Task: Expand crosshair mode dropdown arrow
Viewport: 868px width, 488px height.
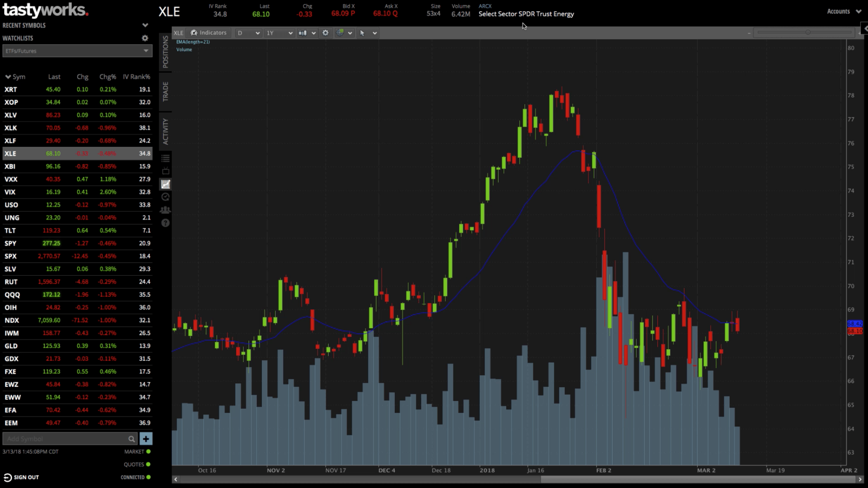Action: pos(350,33)
